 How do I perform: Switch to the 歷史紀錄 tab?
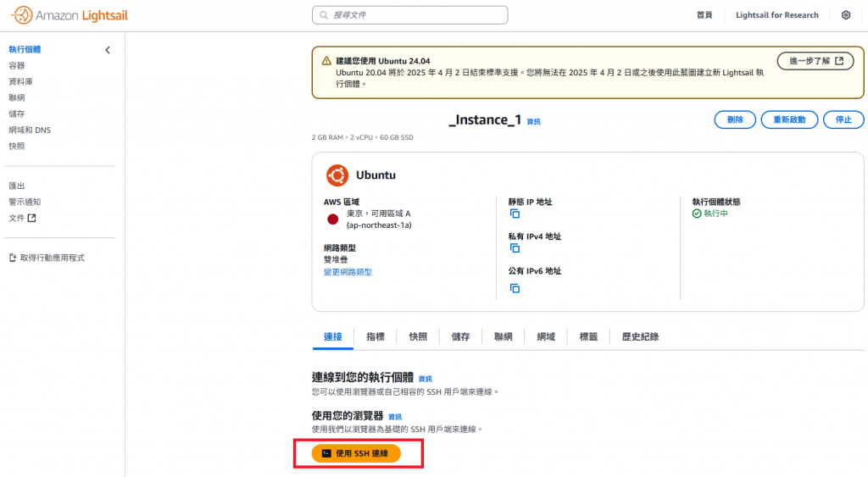click(640, 336)
